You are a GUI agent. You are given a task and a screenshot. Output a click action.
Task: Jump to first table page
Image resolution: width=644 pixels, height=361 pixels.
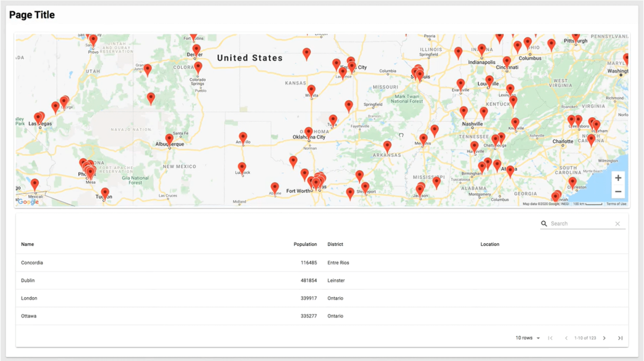(x=550, y=338)
